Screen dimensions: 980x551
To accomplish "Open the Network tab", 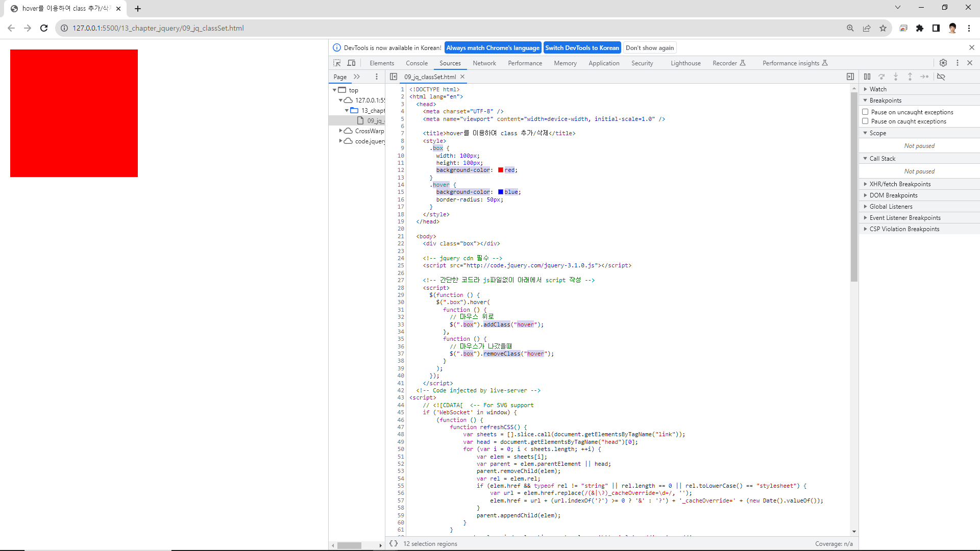I will point(484,63).
